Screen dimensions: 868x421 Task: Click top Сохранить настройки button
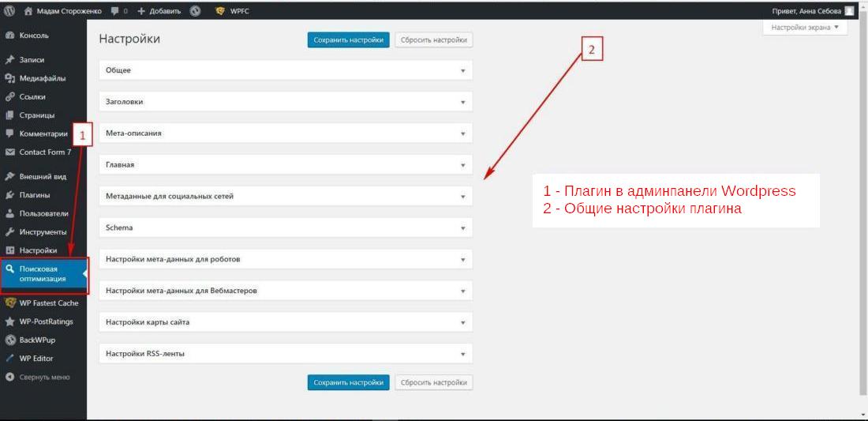(348, 39)
